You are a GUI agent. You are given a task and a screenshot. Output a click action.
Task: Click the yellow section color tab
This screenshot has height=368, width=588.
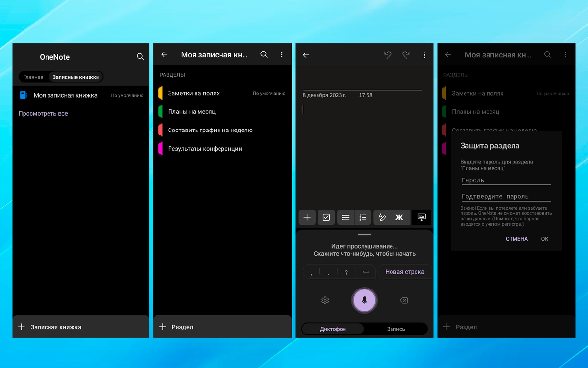160,93
